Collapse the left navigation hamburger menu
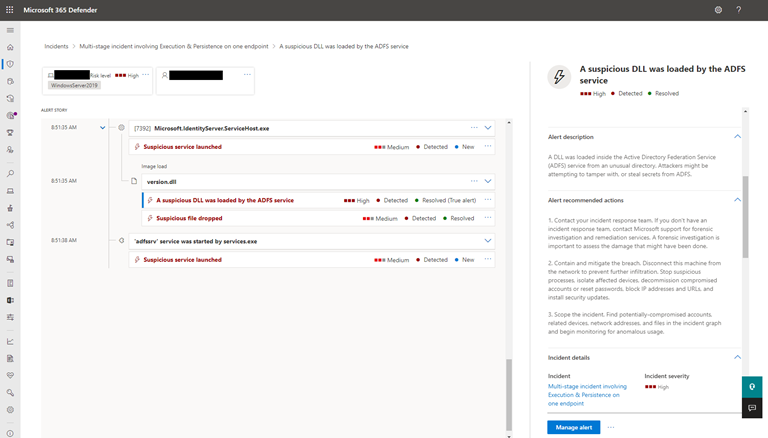Screen dimensions: 768x438 [x=10, y=29]
